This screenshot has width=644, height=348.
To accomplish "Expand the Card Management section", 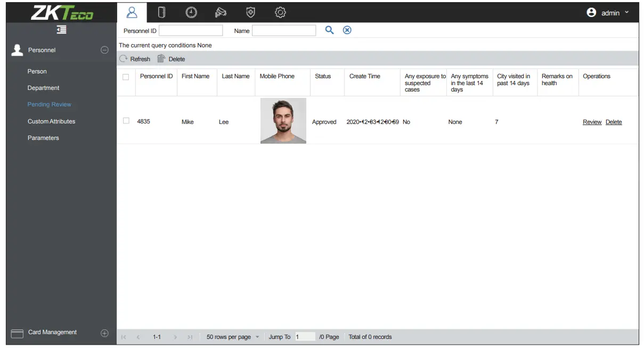I will [104, 332].
